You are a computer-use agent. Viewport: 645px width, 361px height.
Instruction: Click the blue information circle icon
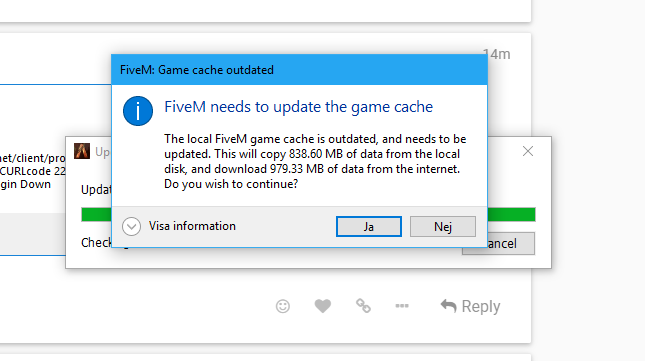(x=138, y=111)
